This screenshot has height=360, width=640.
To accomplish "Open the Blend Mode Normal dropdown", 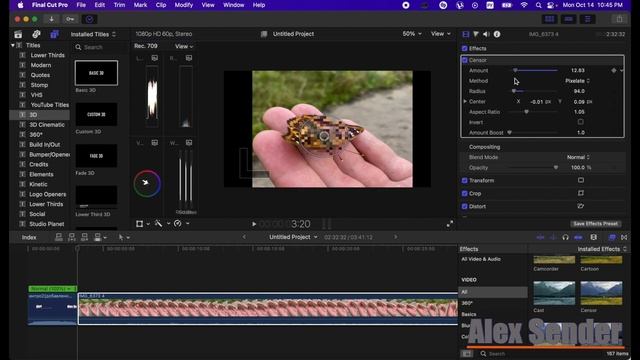I will 578,157.
